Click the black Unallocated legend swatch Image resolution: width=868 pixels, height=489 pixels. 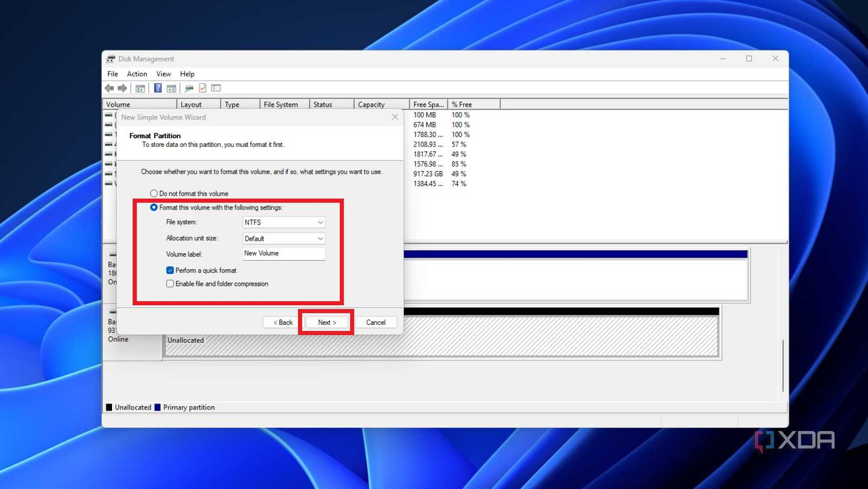tap(109, 407)
